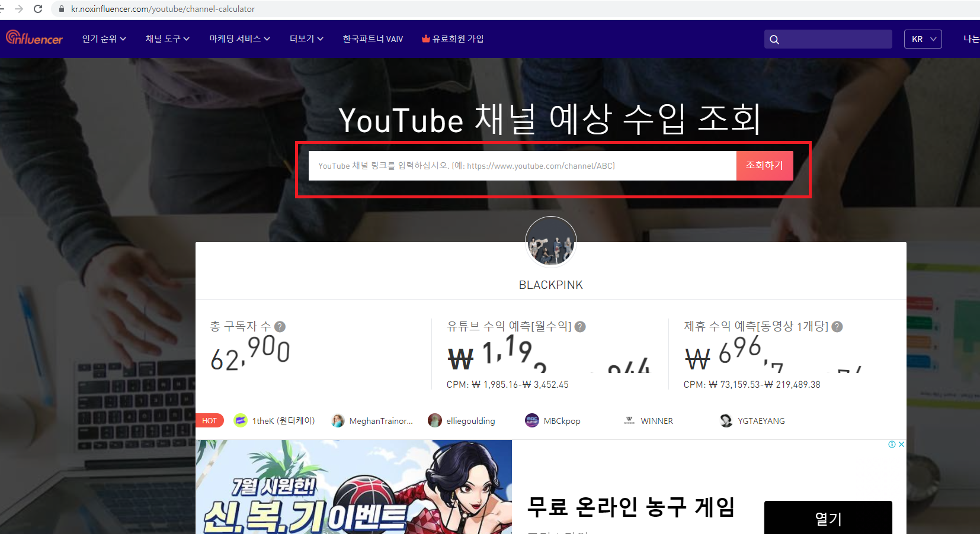The height and width of the screenshot is (534, 980).
Task: Click the help icon next to 유튜브 수익 예측
Action: click(x=581, y=326)
